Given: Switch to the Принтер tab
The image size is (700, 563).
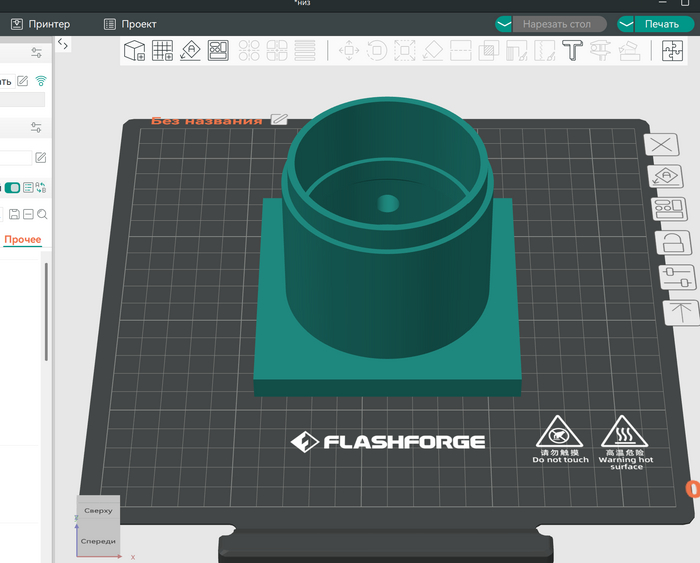Looking at the screenshot, I should coord(40,23).
